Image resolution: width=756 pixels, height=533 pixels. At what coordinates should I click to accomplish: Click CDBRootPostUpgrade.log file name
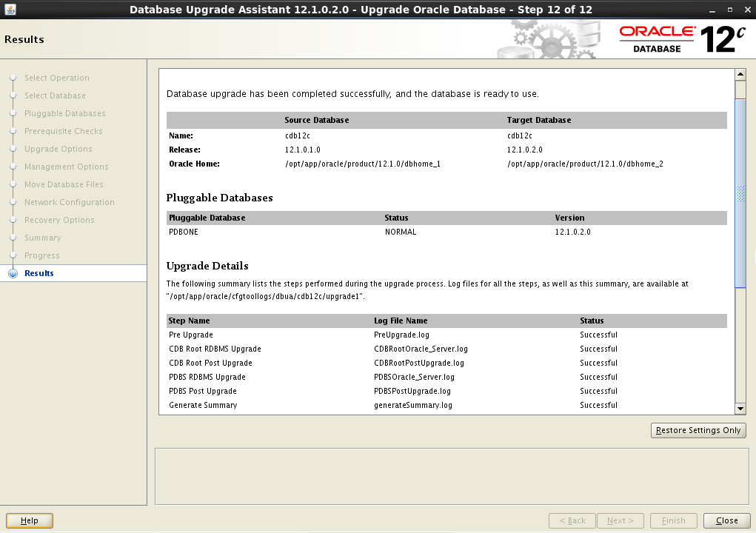pyautogui.click(x=418, y=363)
